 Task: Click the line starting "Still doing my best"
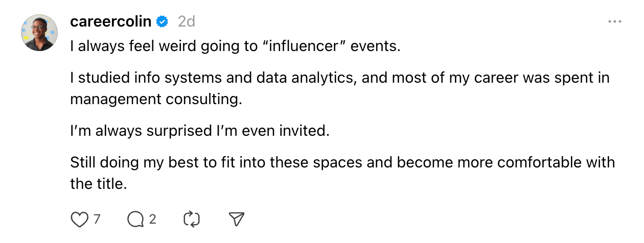[342, 162]
